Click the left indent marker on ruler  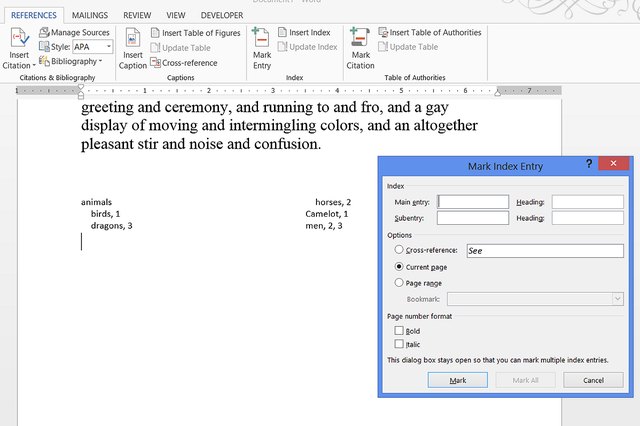(81, 95)
